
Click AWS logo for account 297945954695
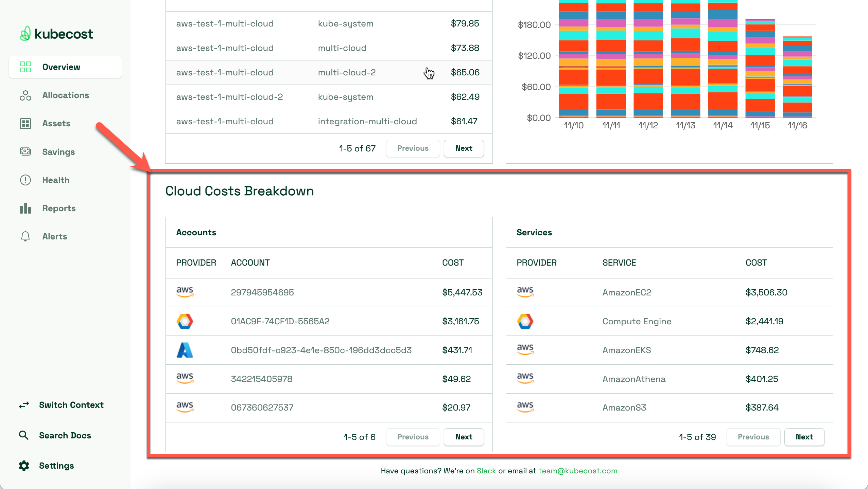click(185, 292)
